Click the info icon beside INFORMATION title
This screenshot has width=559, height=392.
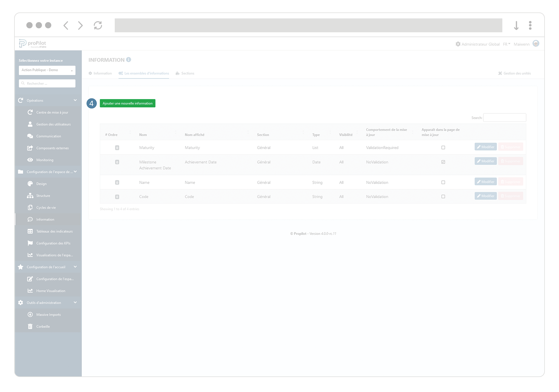(x=129, y=59)
